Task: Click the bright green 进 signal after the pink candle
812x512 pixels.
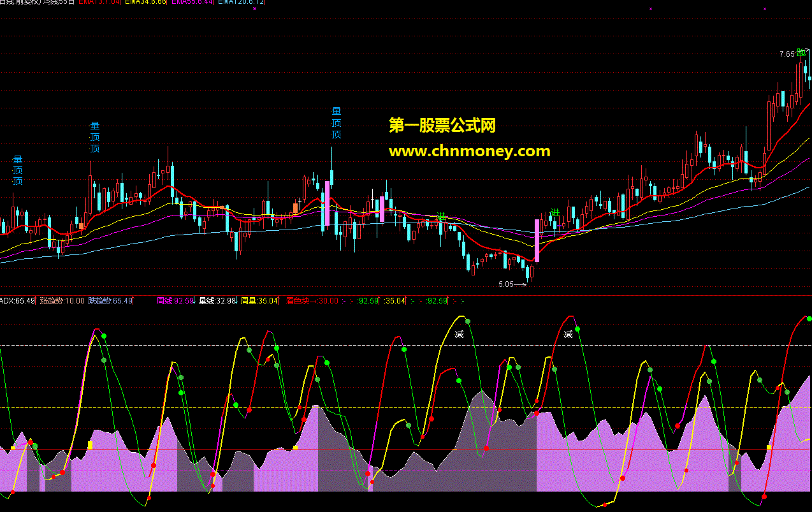Action: click(x=555, y=212)
